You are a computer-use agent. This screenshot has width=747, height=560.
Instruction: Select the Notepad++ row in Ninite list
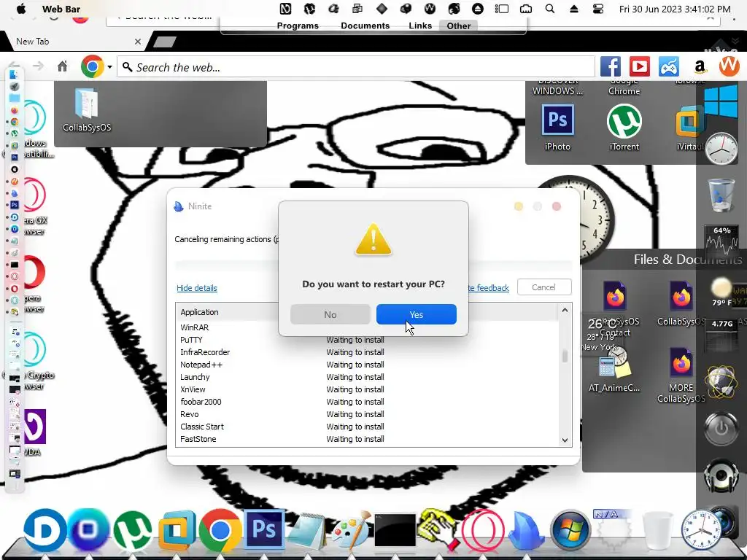(x=366, y=365)
